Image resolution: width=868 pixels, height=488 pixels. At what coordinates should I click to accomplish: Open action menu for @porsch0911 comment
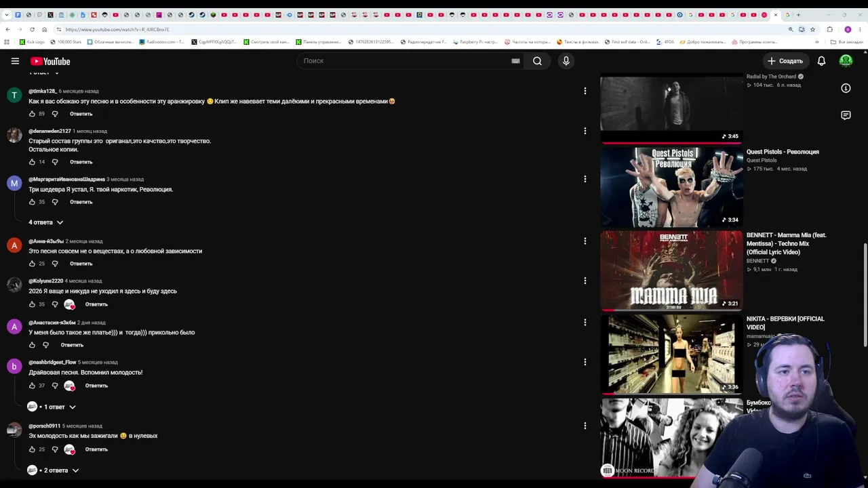(585, 426)
